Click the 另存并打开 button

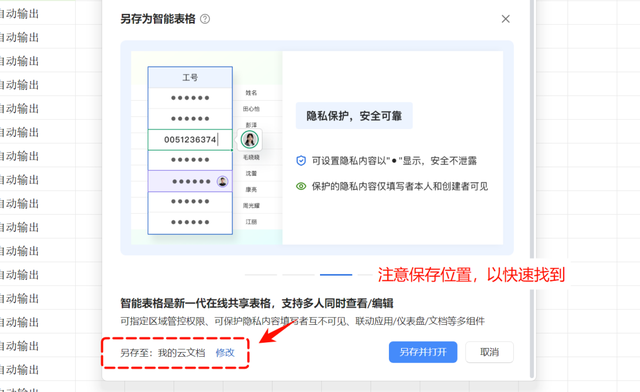point(423,352)
